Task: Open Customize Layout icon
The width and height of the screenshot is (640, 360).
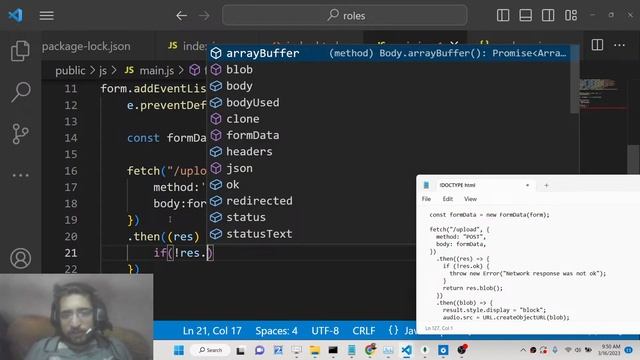Action: 571,16
